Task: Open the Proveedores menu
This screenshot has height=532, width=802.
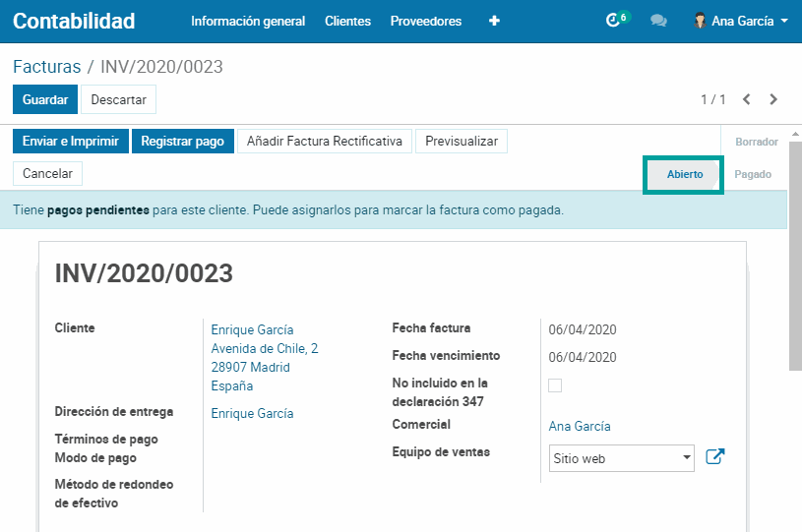Action: pyautogui.click(x=425, y=21)
